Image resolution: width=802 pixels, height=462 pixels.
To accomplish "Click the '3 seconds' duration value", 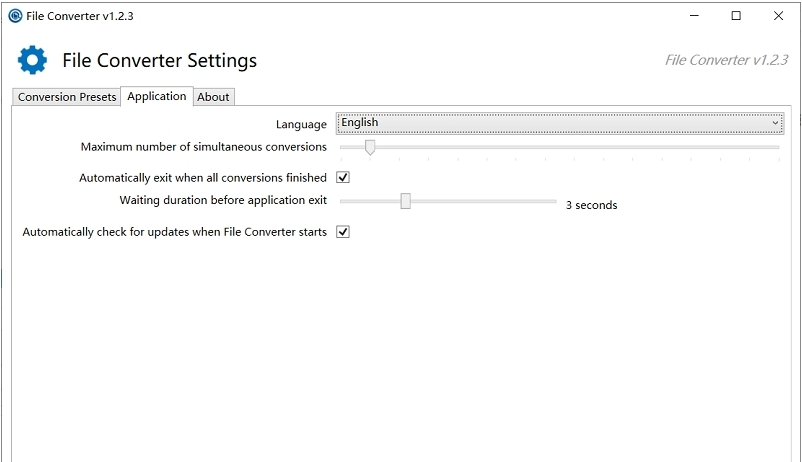I will (x=591, y=205).
